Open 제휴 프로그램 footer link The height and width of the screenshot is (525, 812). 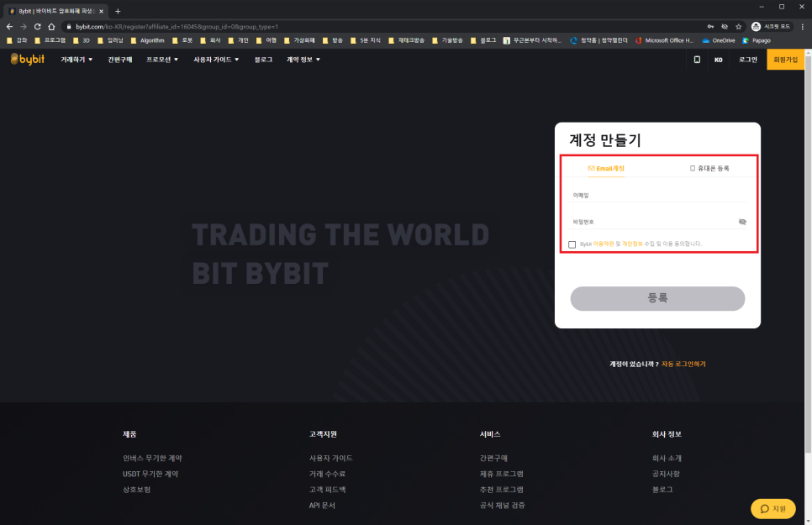501,474
